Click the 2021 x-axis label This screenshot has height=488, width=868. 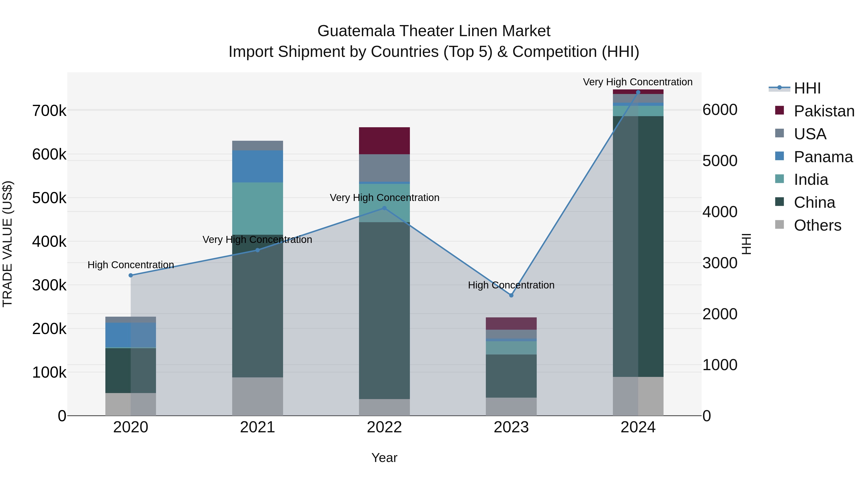tap(258, 427)
